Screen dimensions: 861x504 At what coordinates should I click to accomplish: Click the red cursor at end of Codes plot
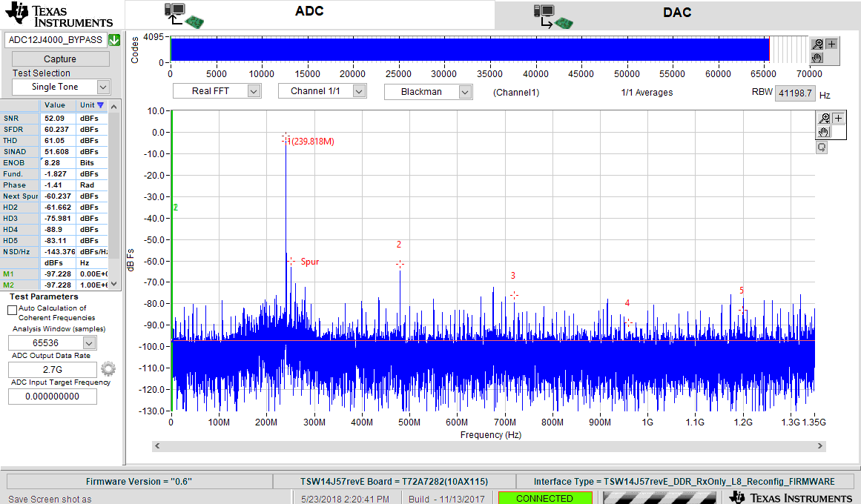click(x=769, y=49)
